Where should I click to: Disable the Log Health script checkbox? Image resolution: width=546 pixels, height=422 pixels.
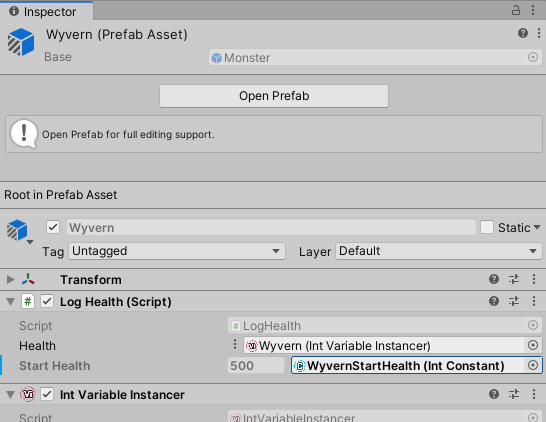click(47, 301)
